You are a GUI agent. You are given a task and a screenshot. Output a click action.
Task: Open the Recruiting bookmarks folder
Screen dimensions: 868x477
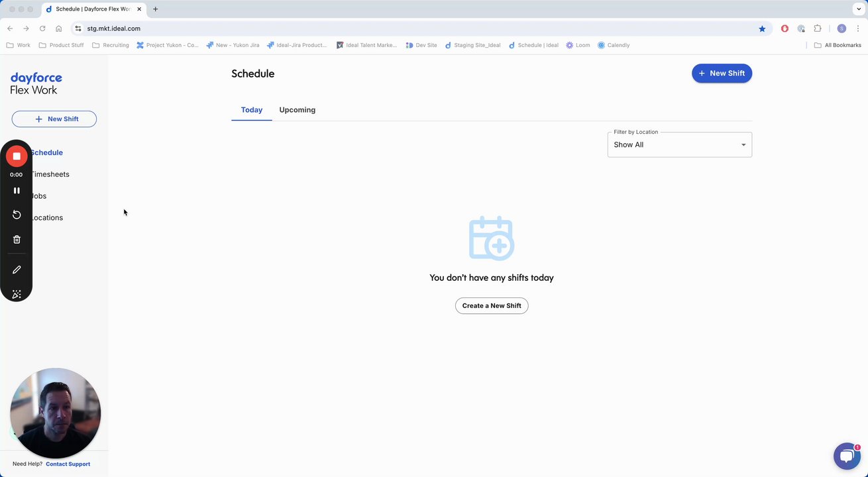point(111,45)
